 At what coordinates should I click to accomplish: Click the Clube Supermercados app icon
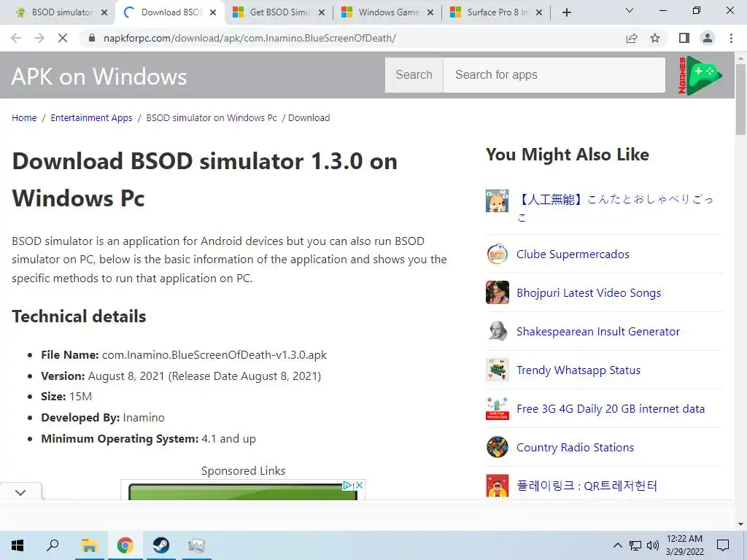point(498,254)
